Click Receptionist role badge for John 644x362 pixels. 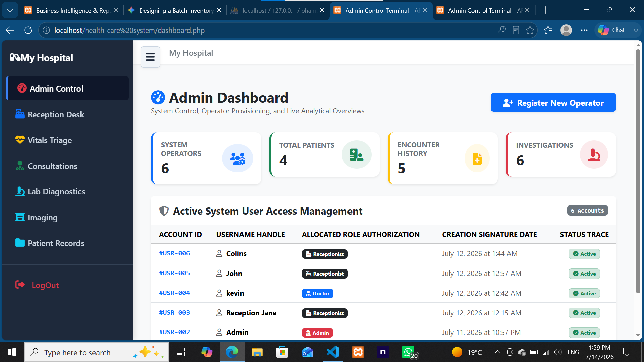tap(325, 274)
